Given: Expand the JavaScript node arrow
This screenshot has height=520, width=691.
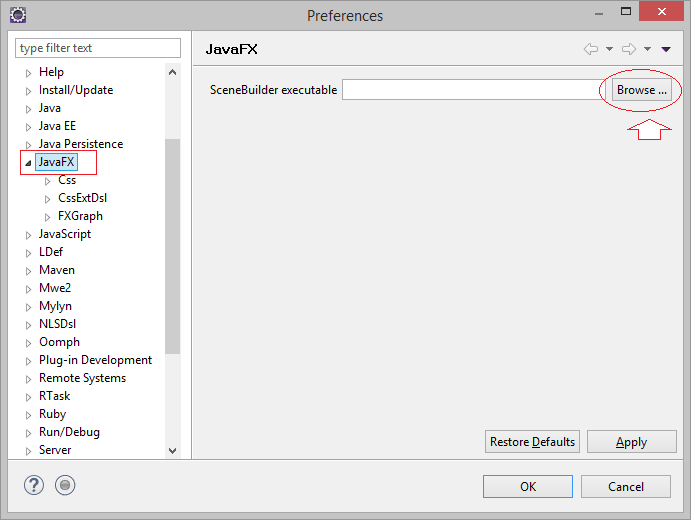Looking at the screenshot, I should (29, 235).
